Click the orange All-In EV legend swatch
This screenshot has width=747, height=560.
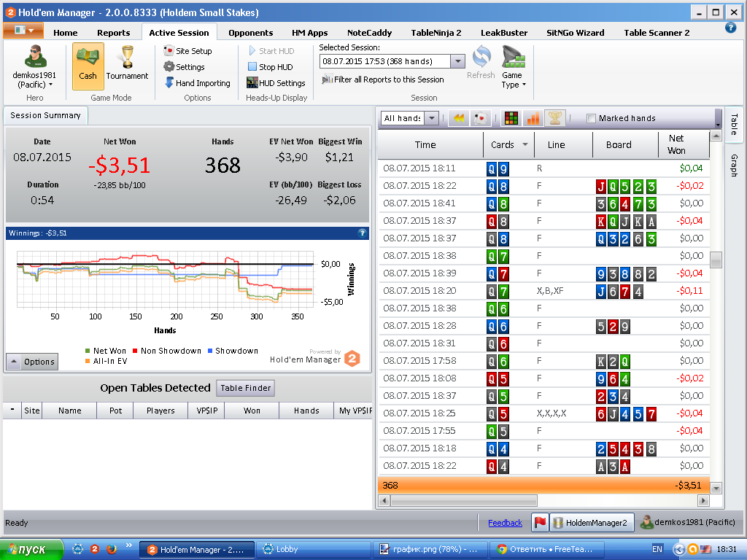click(x=88, y=362)
